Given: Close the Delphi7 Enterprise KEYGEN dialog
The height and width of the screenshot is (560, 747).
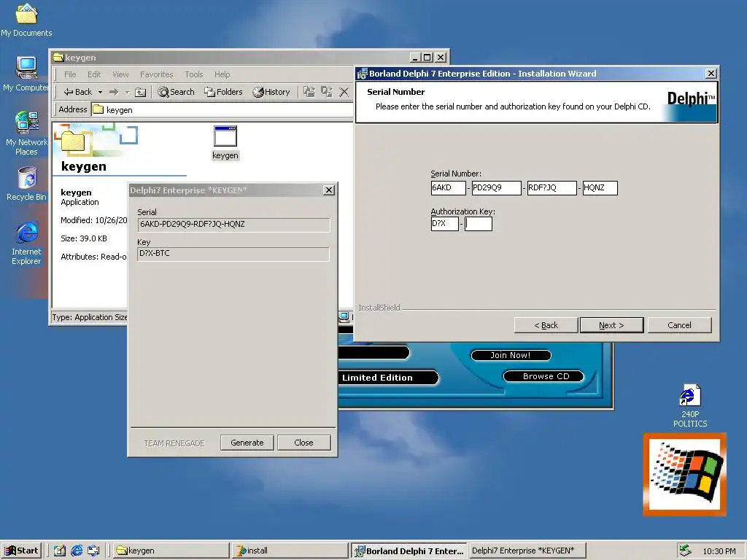Looking at the screenshot, I should point(329,190).
